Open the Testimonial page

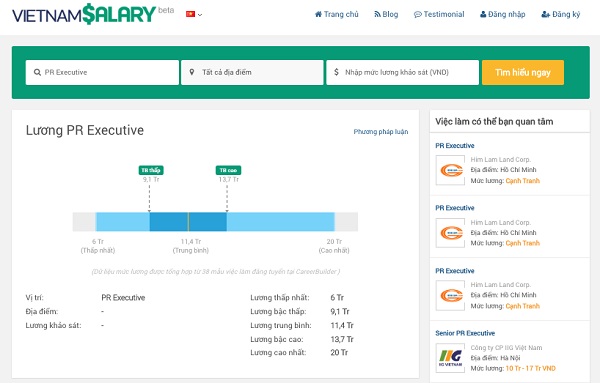point(439,14)
